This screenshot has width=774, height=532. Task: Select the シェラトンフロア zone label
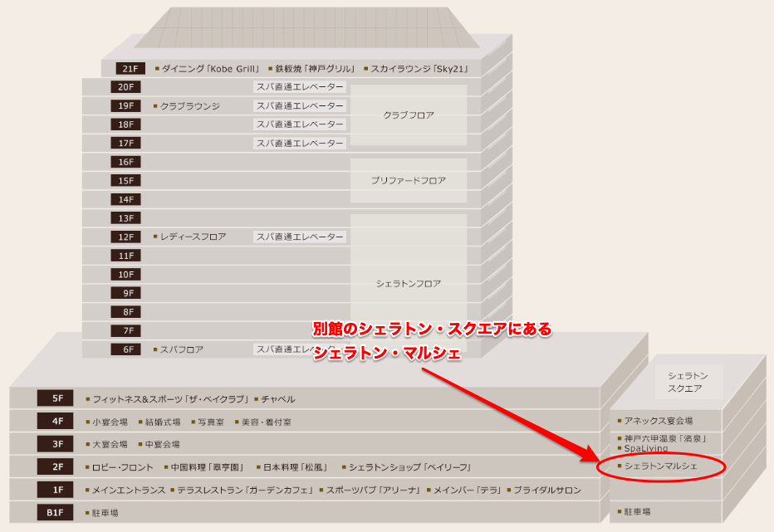click(409, 284)
